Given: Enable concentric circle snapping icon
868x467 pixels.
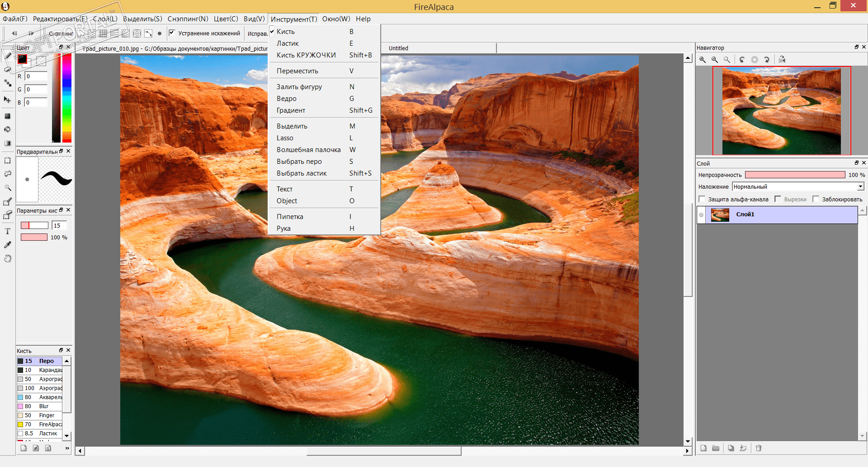Looking at the screenshot, I should click(x=137, y=33).
